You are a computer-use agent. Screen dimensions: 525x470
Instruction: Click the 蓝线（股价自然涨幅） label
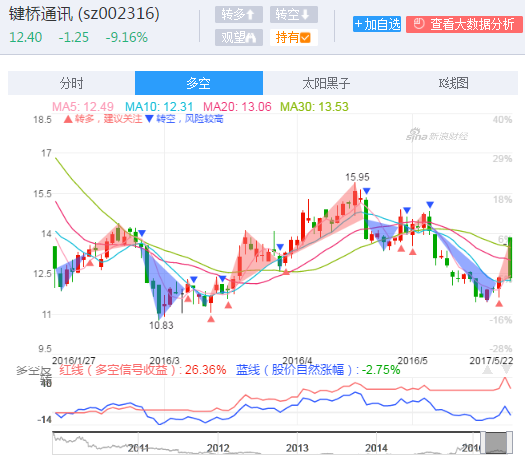pos(297,370)
